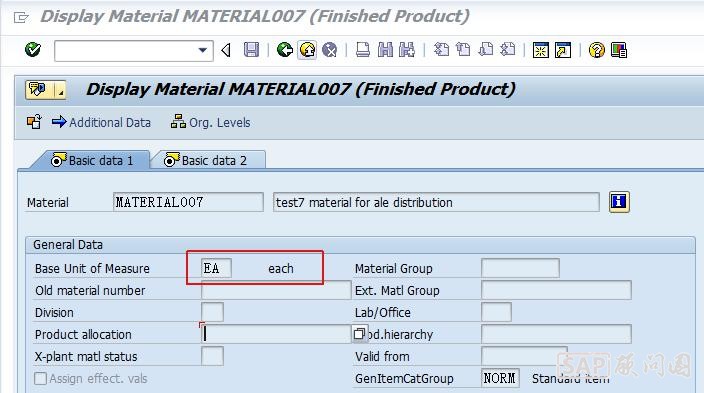Click the Save floppy disk icon
704x393 pixels.
pyautogui.click(x=251, y=50)
